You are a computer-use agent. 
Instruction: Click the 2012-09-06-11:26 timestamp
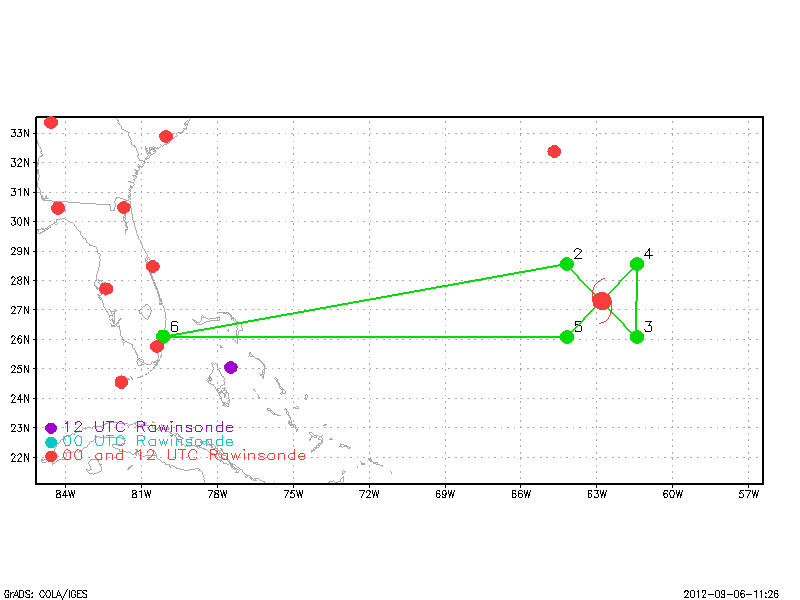731,594
